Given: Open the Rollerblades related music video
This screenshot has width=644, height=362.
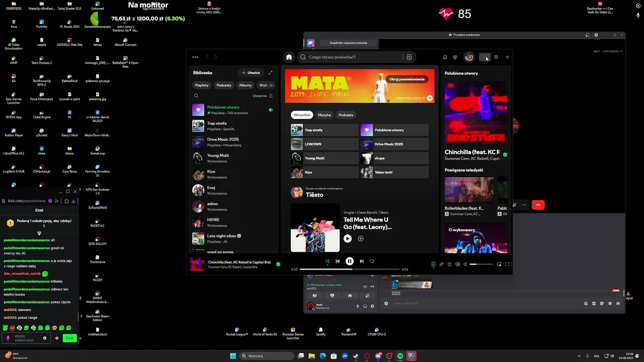Looking at the screenshot, I should [469, 197].
